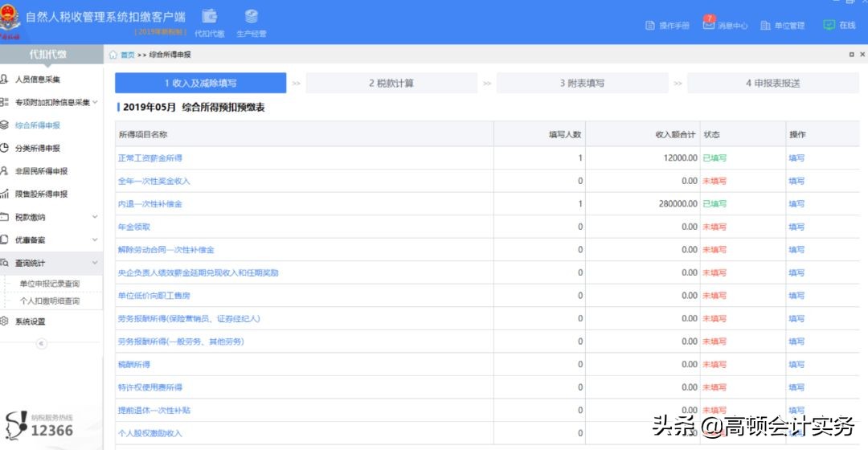Click the 综合所得申报 layers icon in sidebar
The height and width of the screenshot is (450, 868).
5,125
